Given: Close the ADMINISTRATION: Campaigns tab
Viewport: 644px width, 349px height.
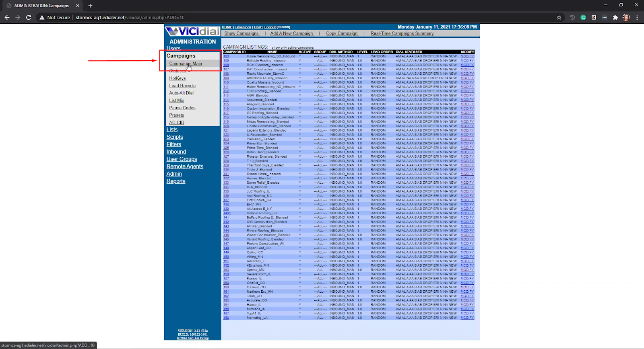Looking at the screenshot, I should click(78, 6).
